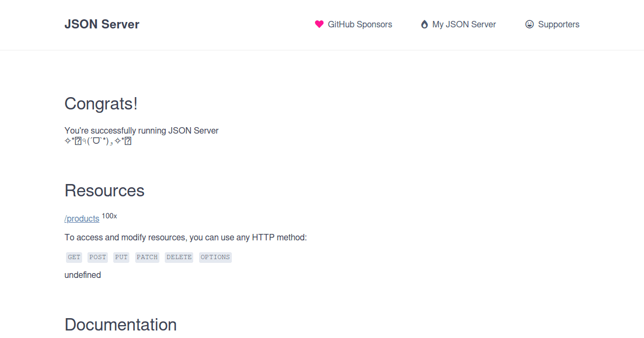Open the /products resource link
Image resolution: width=644 pixels, height=338 pixels.
pyautogui.click(x=81, y=218)
